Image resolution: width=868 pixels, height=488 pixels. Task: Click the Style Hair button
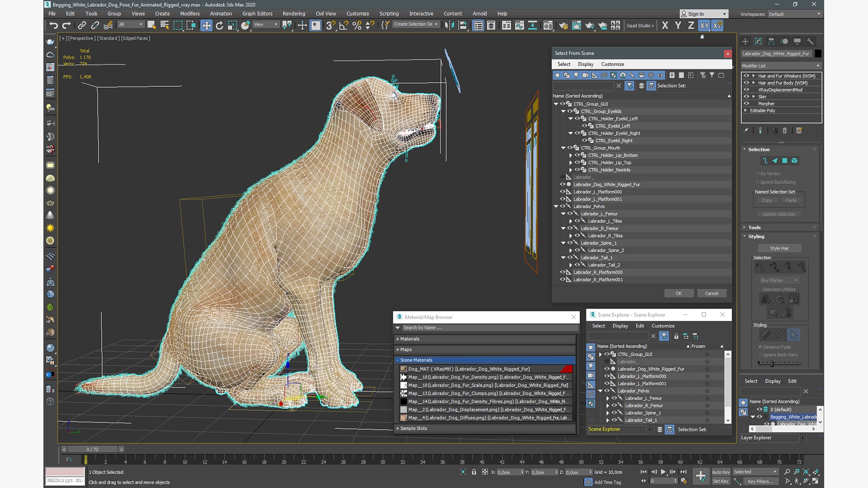779,248
